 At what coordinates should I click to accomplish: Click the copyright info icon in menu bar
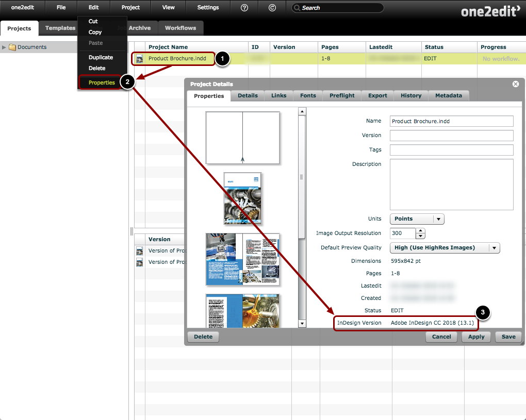[272, 8]
